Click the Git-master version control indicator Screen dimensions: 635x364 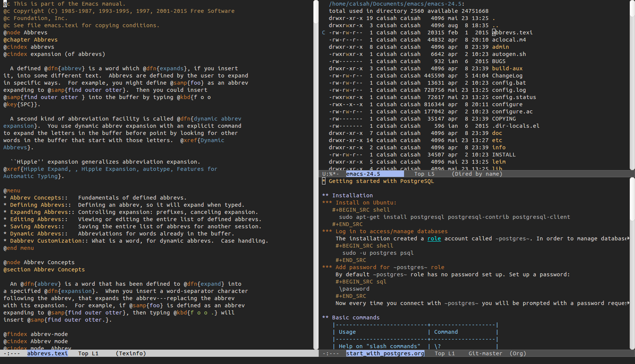485,353
